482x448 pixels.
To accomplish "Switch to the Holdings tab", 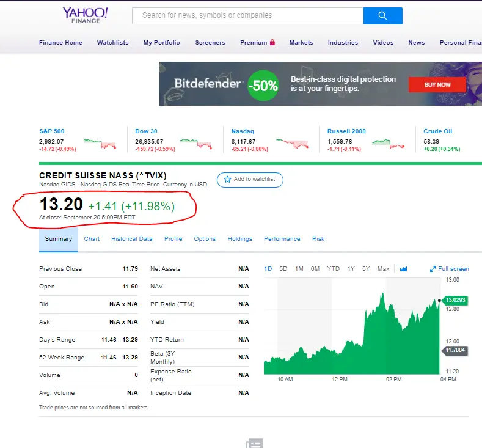I will click(239, 239).
